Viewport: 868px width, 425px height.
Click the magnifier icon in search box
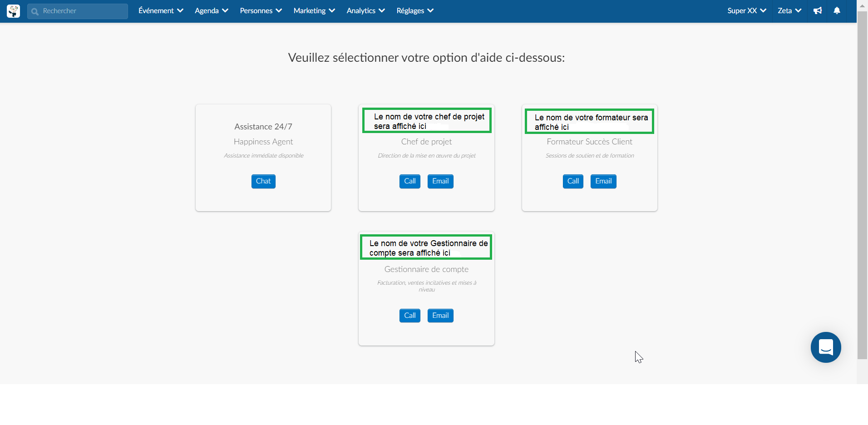35,11
